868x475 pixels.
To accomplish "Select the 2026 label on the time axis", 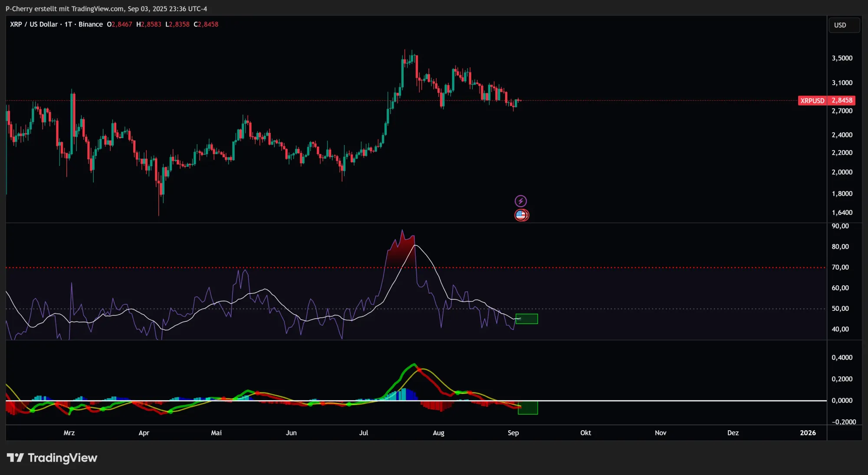I will click(807, 433).
